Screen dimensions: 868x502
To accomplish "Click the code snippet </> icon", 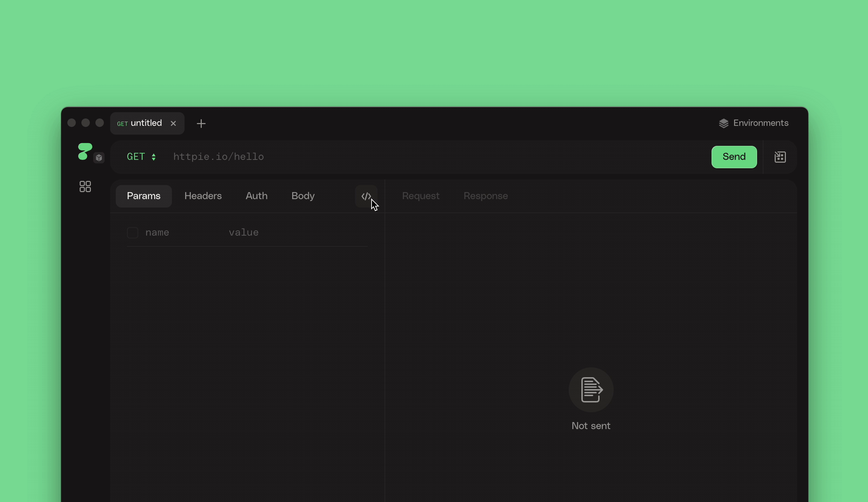I will (x=366, y=196).
